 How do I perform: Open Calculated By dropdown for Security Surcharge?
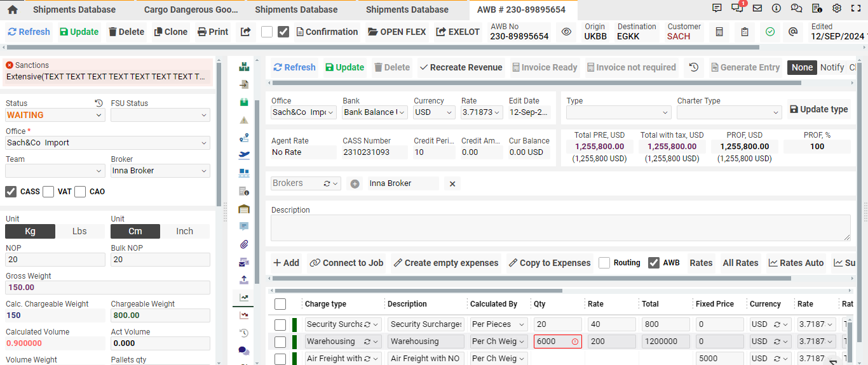(x=499, y=324)
